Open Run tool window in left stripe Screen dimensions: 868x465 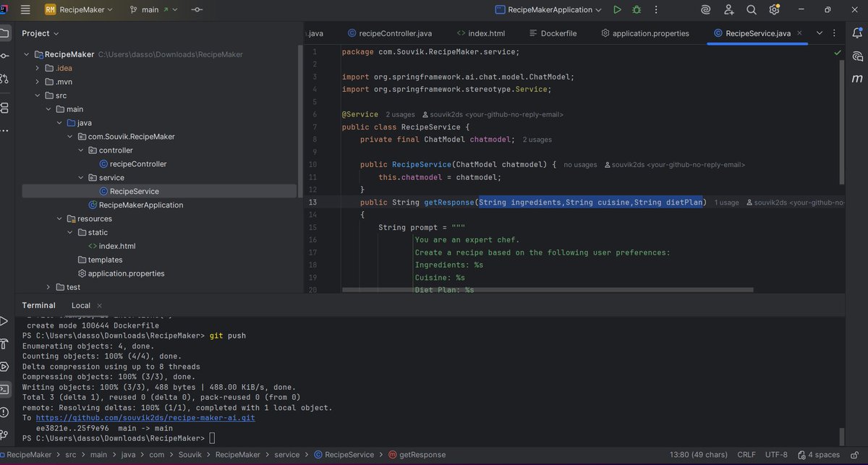(x=4, y=322)
